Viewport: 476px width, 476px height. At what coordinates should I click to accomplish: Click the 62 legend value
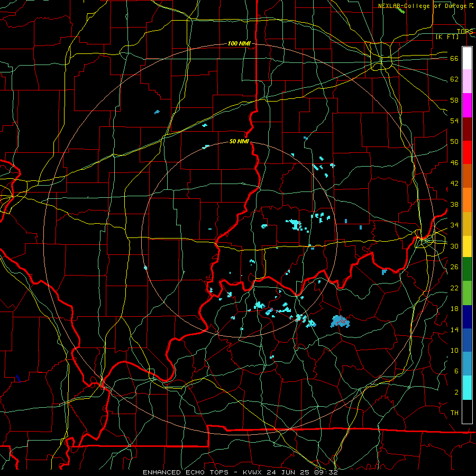[454, 79]
